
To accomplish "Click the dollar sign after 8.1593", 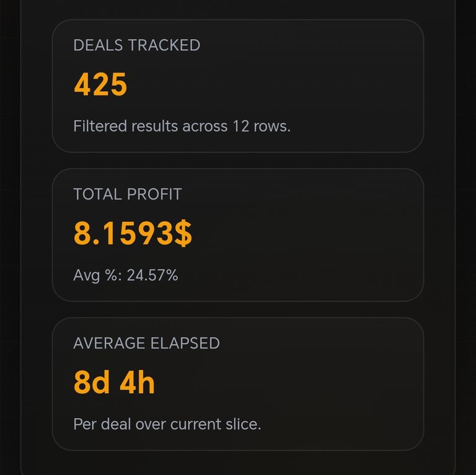I will pyautogui.click(x=183, y=234).
